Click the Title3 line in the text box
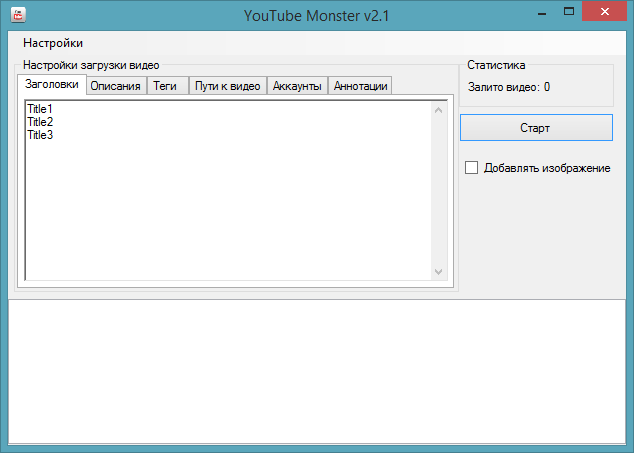This screenshot has height=453, width=634. click(x=40, y=135)
